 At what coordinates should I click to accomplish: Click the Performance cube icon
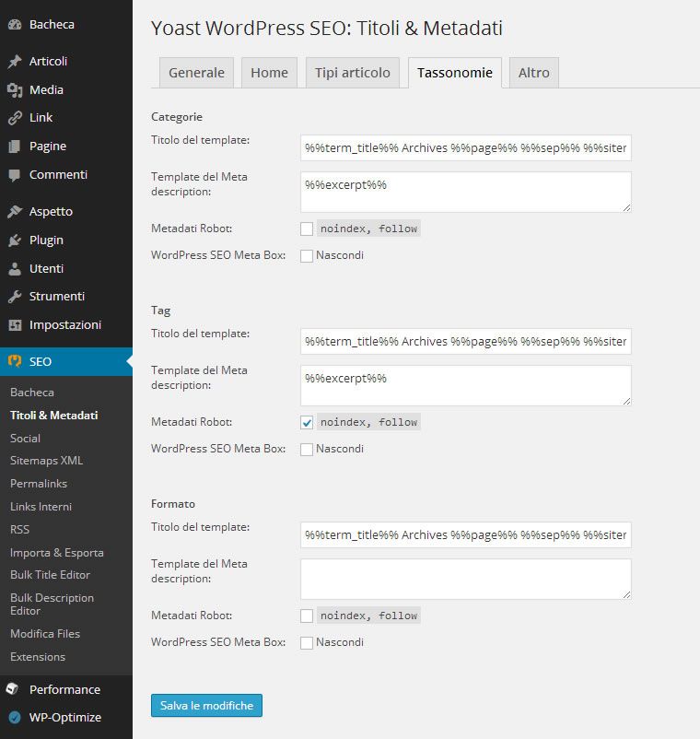tap(13, 689)
